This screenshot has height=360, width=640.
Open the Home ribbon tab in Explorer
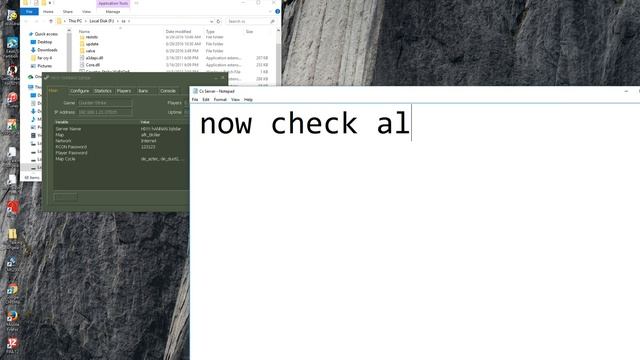click(x=48, y=11)
